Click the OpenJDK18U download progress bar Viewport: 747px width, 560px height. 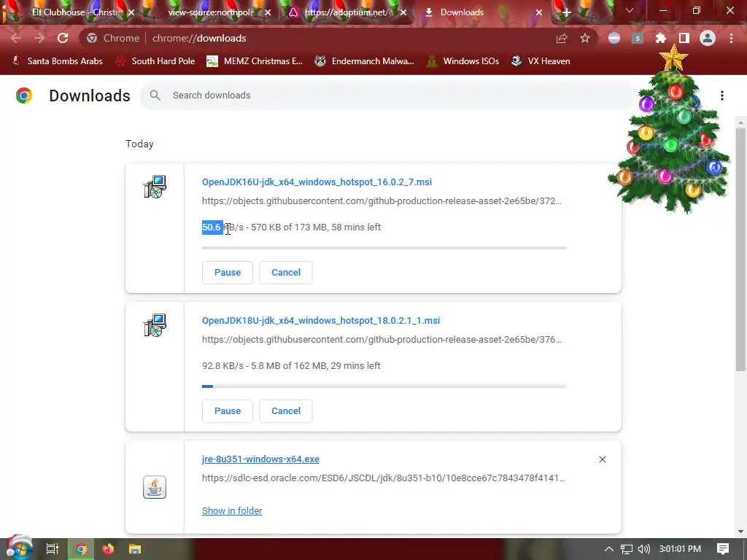point(384,386)
